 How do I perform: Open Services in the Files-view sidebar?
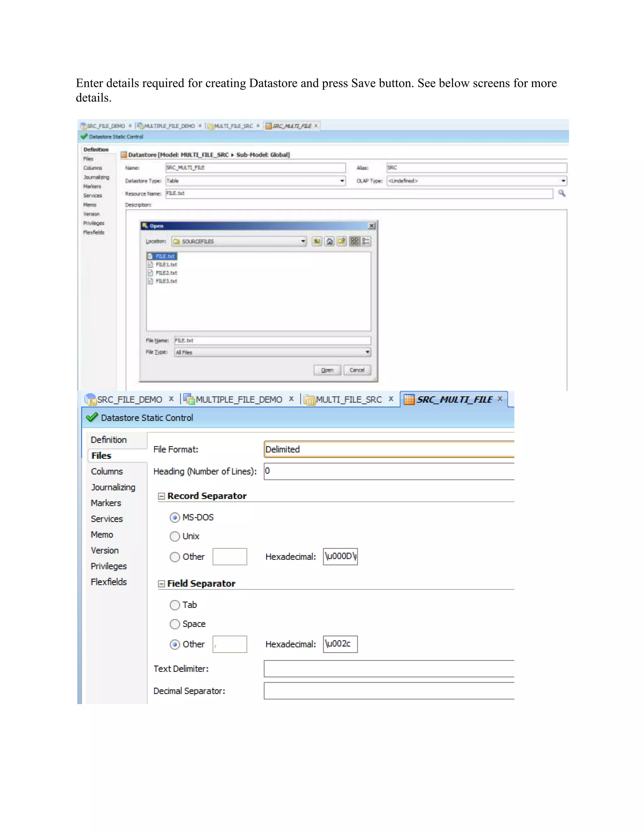[107, 519]
